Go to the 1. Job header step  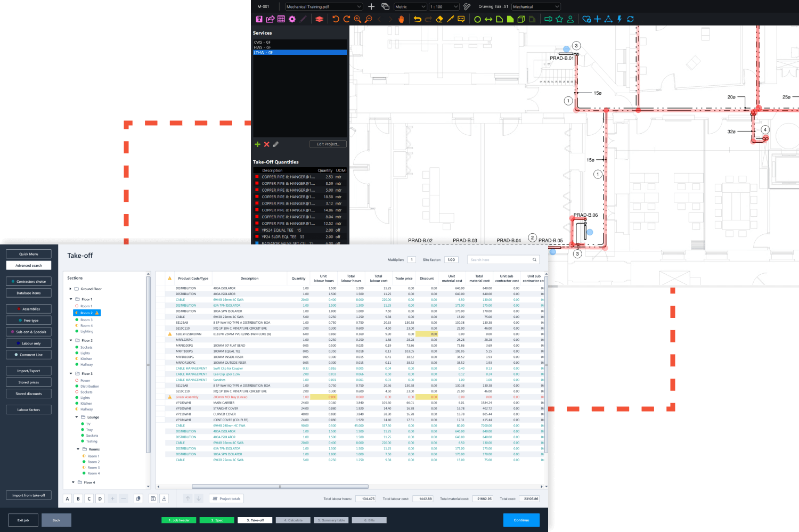point(179,520)
